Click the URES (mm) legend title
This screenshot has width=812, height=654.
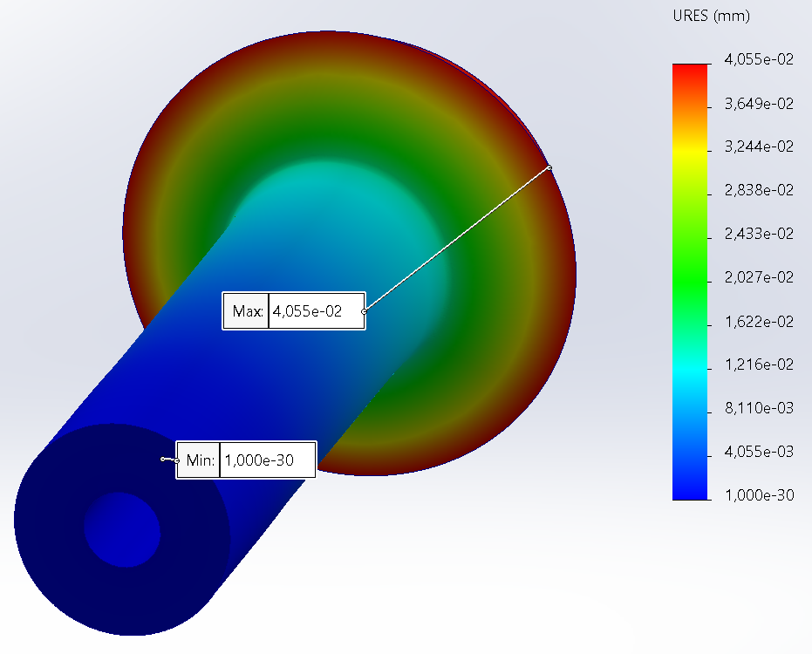[712, 16]
